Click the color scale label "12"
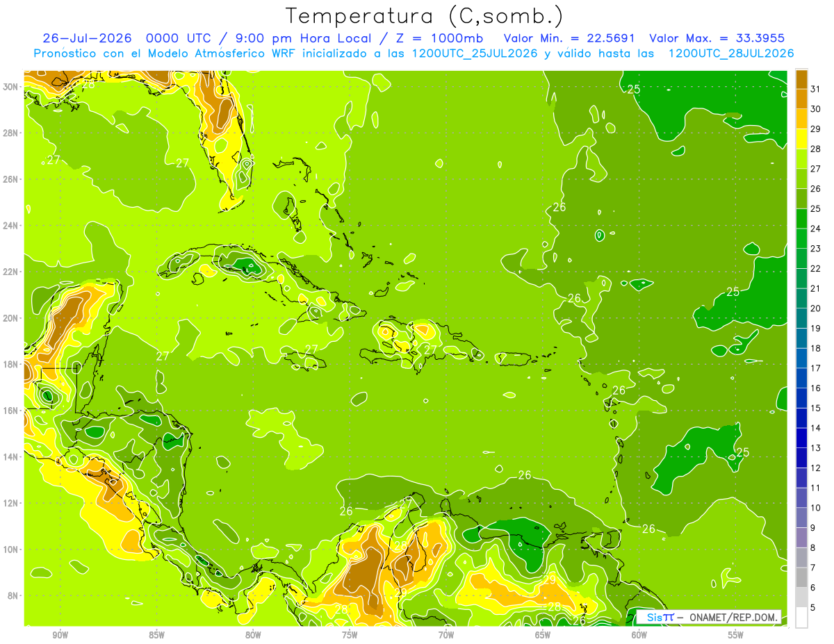 coord(816,468)
